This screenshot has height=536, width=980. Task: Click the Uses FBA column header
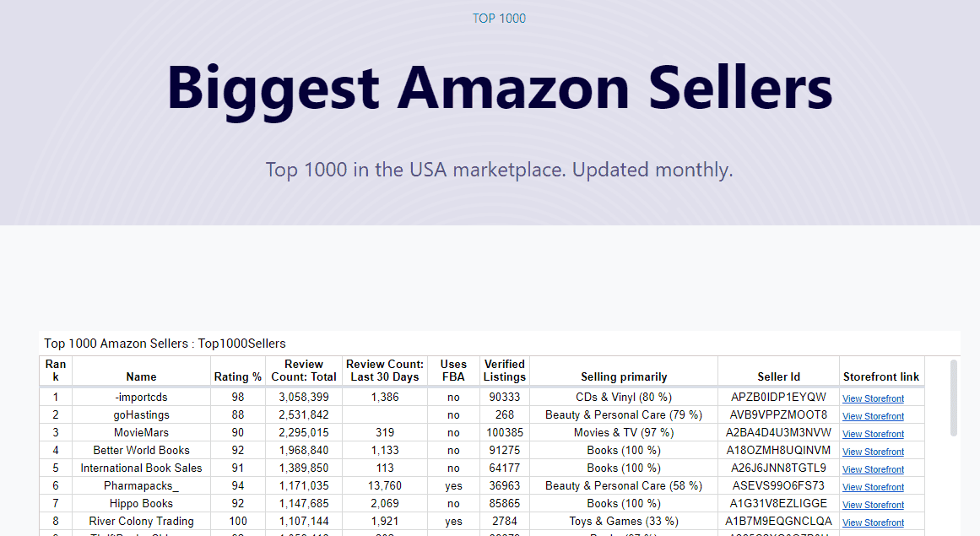point(453,371)
